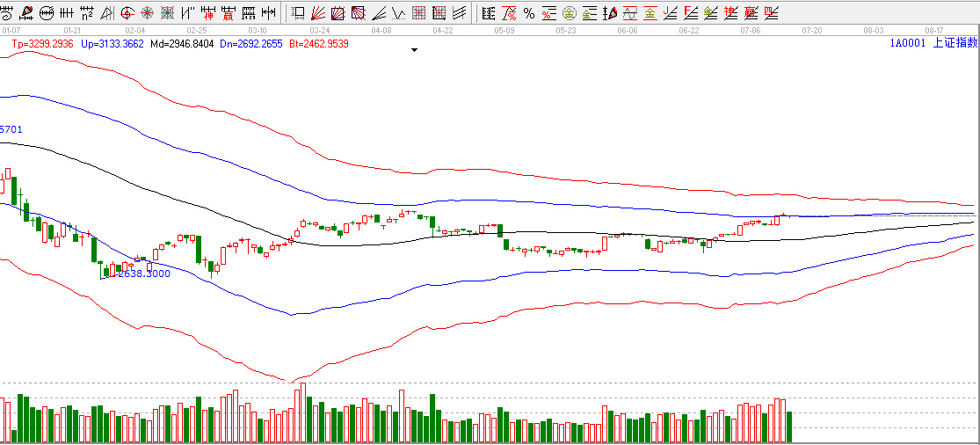This screenshot has height=445, width=980.
Task: Select the horizontal span arrows measuring tool
Action: click(269, 13)
